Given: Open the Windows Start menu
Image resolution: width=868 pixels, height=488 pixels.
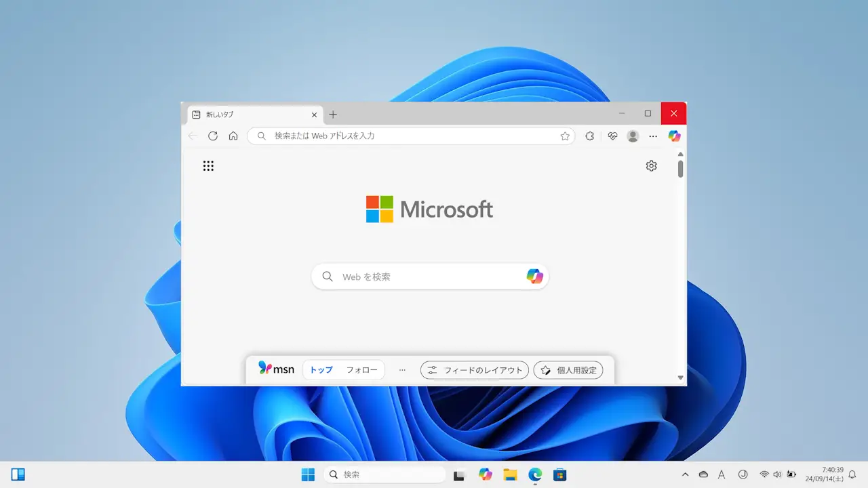Looking at the screenshot, I should pyautogui.click(x=308, y=474).
